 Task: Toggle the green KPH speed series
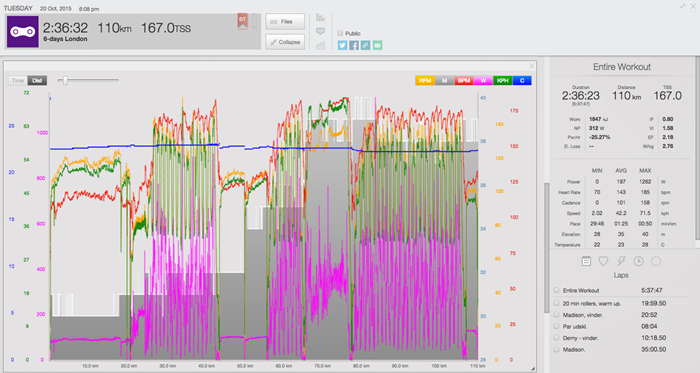(503, 80)
